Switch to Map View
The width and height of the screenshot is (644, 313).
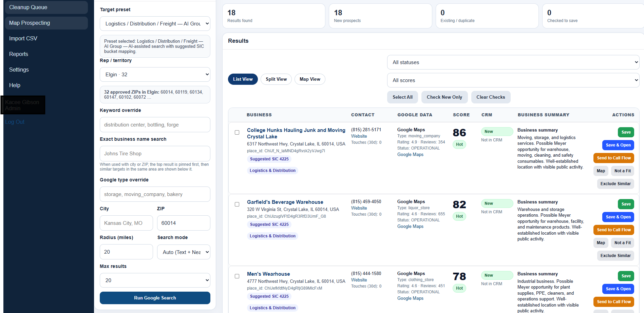pos(310,79)
